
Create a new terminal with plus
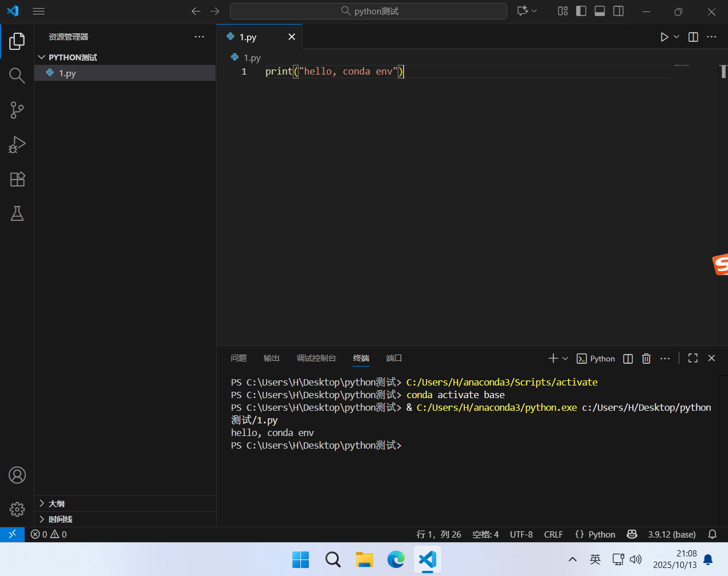coord(553,358)
